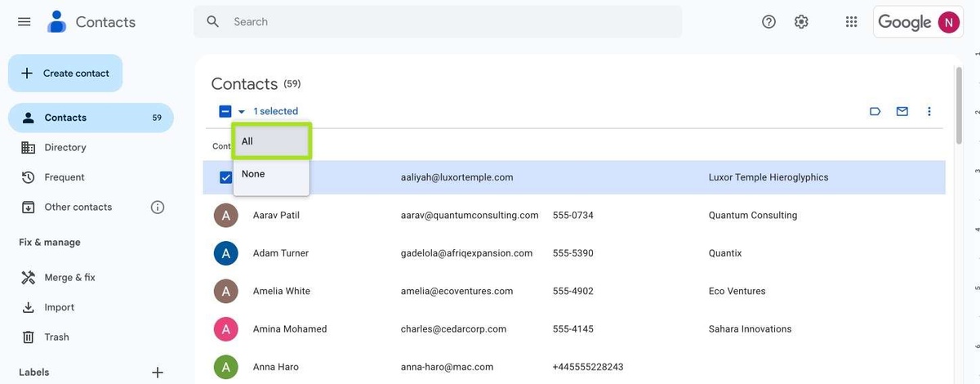
Task: Open the Adam Turner contact name
Action: click(x=281, y=253)
